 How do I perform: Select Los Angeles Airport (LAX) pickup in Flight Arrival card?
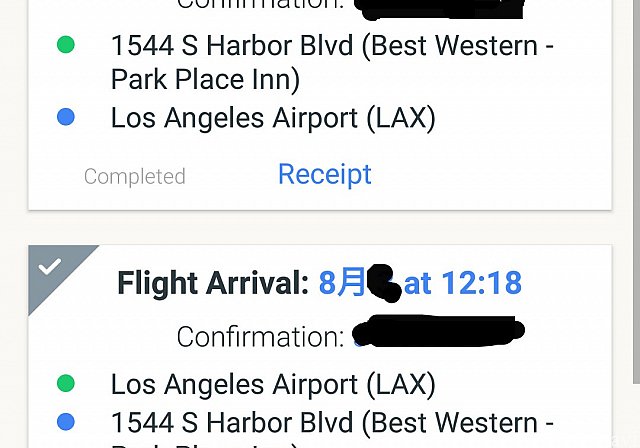click(x=273, y=384)
